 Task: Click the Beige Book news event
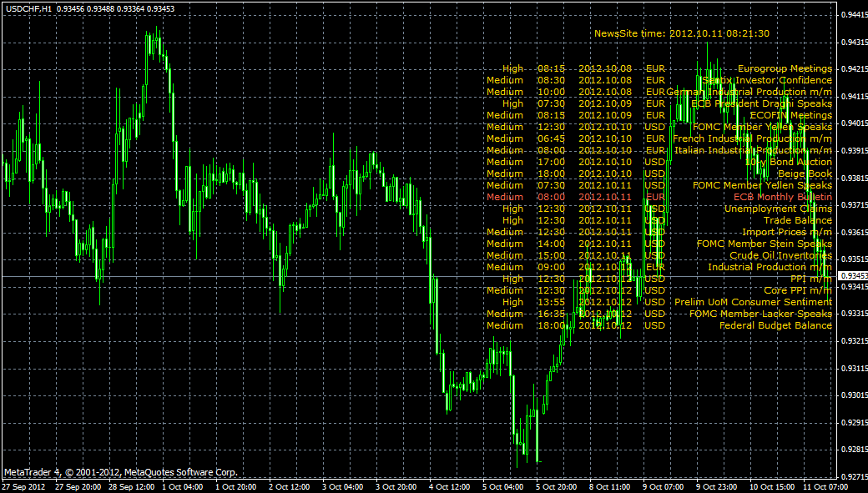[805, 174]
